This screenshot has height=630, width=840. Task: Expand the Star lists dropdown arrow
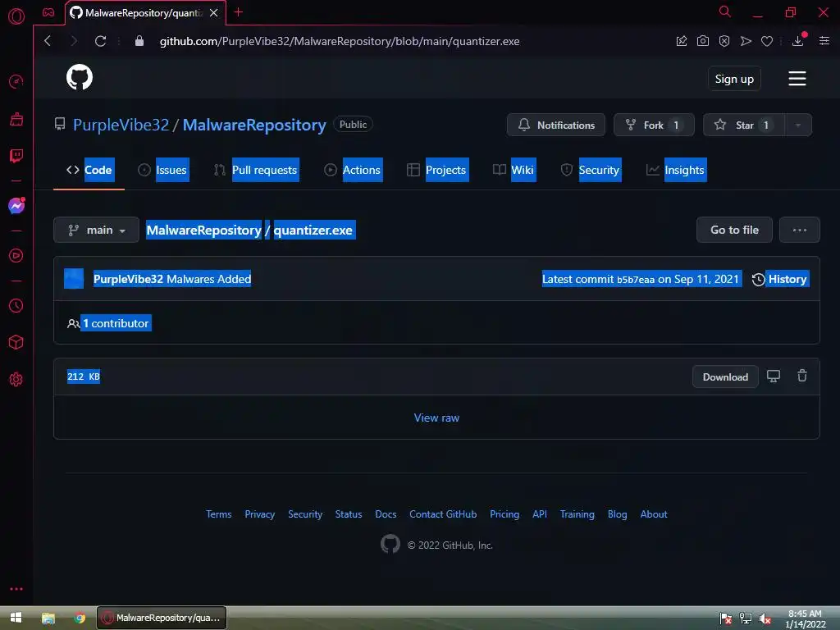[x=798, y=125]
